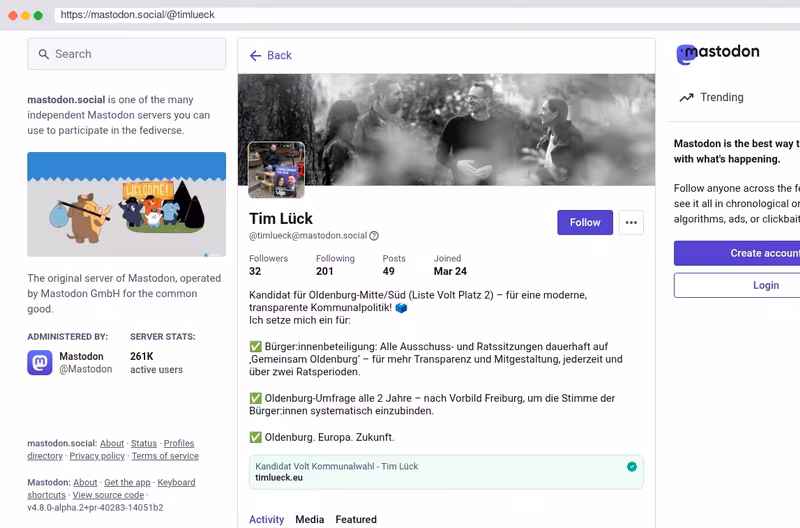The width and height of the screenshot is (800, 528).
Task: Open Tim Lück's profile avatar
Action: click(x=277, y=170)
